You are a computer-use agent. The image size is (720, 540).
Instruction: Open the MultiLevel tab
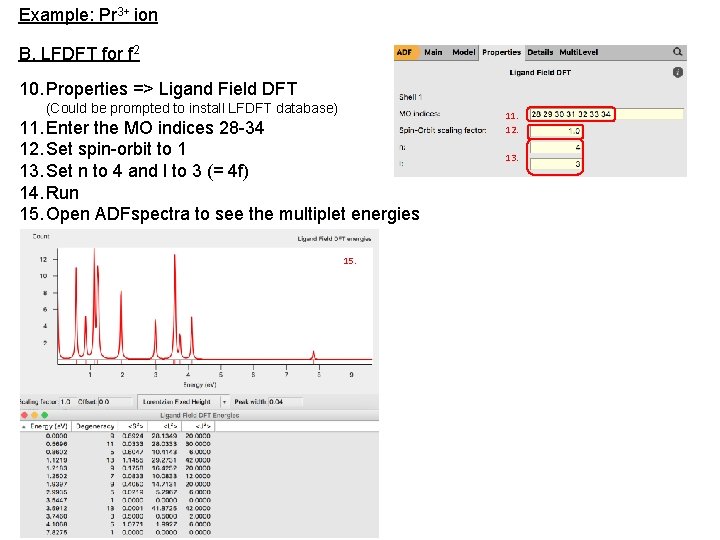pos(579,52)
